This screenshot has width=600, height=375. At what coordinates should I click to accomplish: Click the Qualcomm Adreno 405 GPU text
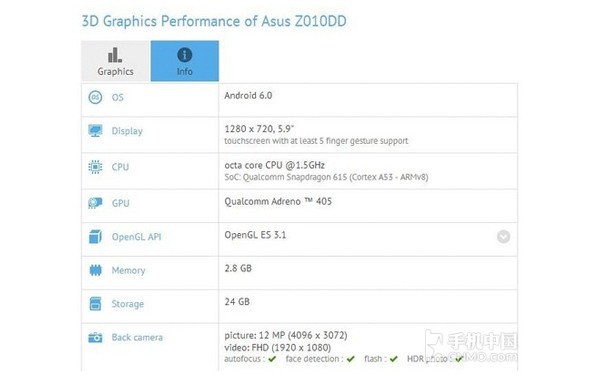pyautogui.click(x=278, y=201)
